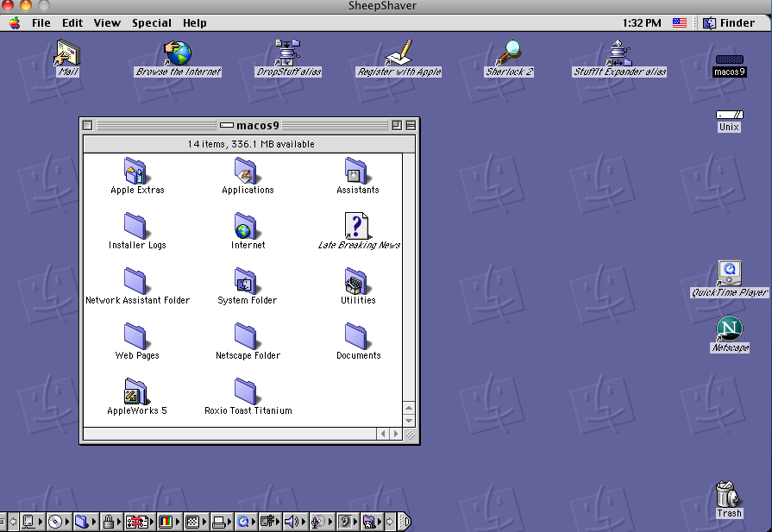Screen dimensions: 772x532
Task: Open US flag keyboard menu
Action: (x=680, y=22)
